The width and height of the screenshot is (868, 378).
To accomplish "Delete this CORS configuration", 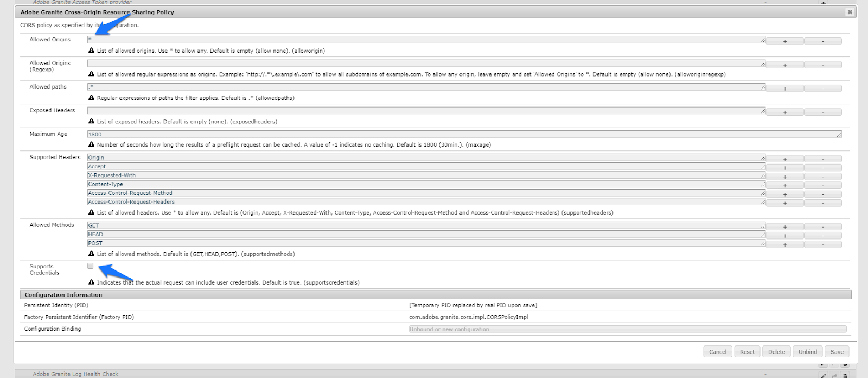I will [776, 351].
